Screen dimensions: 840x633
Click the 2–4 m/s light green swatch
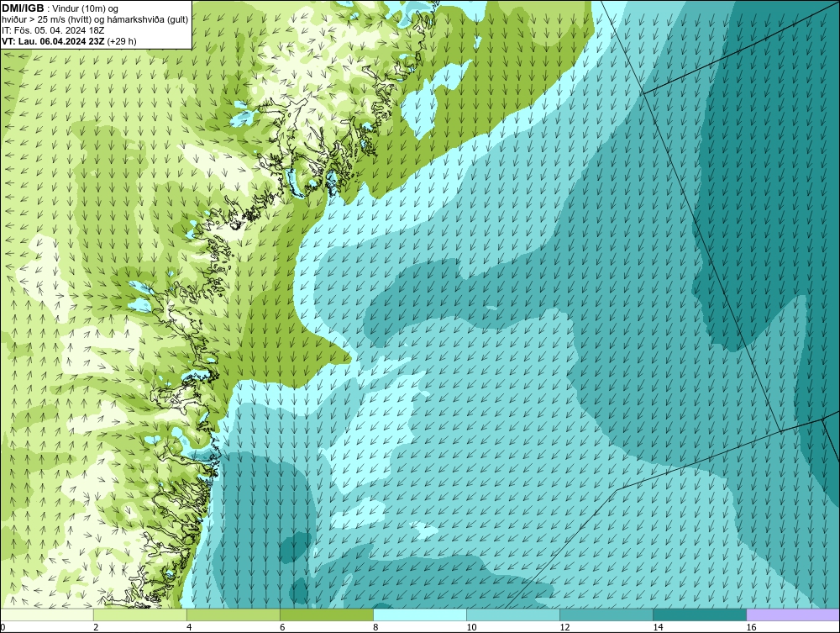(x=140, y=615)
